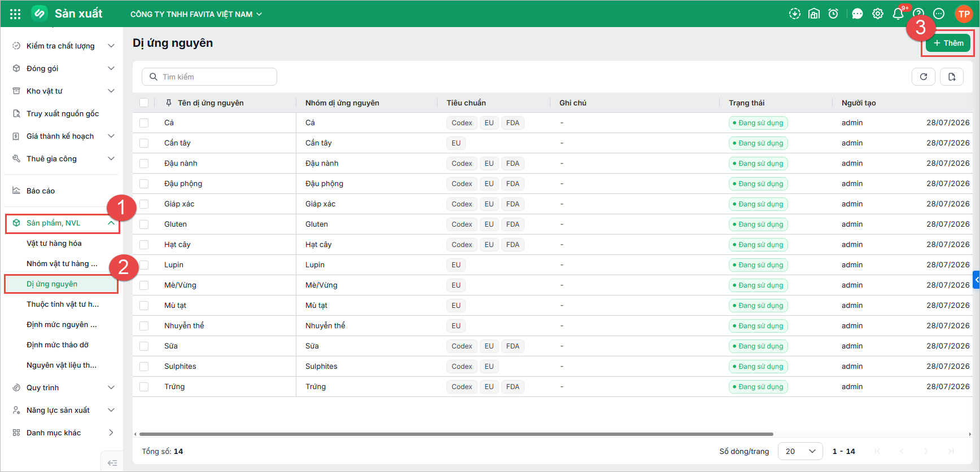Expand the Đóng gói chevron

click(111, 68)
